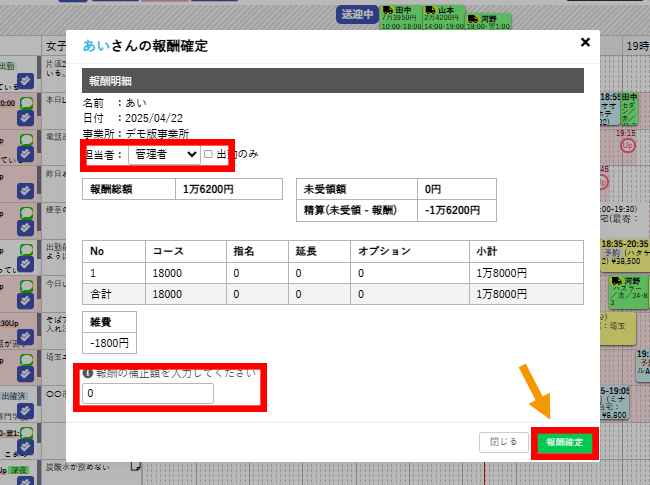Screen dimensions: 650x485
Task: Click check icon in the 出稼済 row
Action: click(x=25, y=410)
